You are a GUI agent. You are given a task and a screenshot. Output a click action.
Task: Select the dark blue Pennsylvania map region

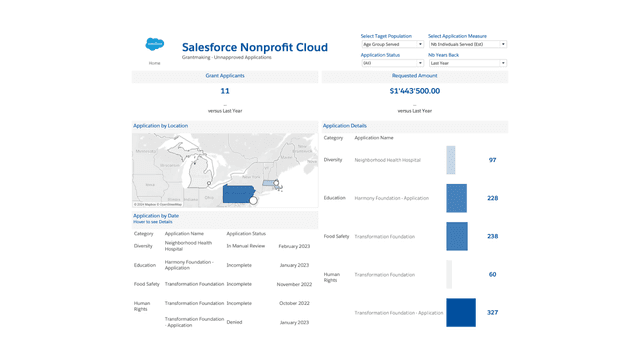click(238, 194)
